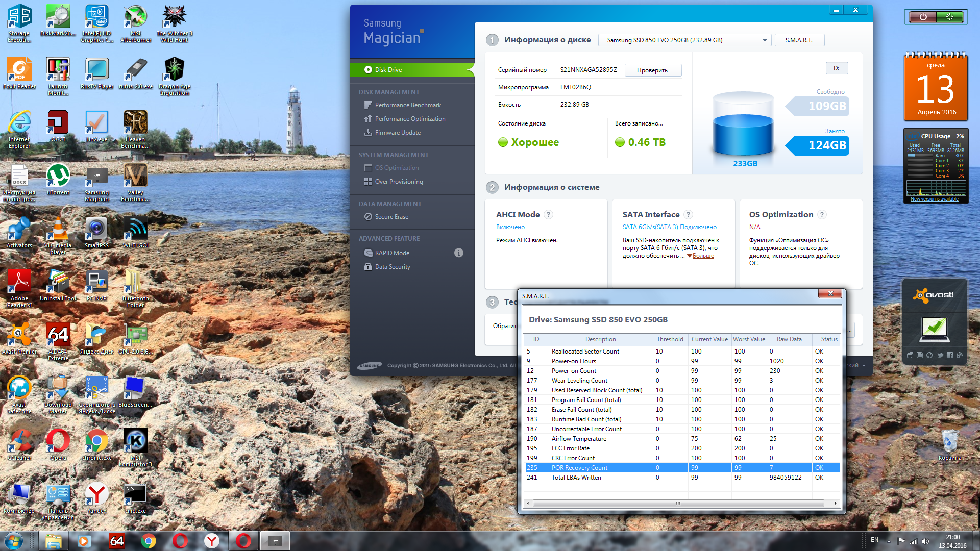Viewport: 980px width, 551px height.
Task: Select the Disk Drive sidebar tab
Action: [x=388, y=70]
